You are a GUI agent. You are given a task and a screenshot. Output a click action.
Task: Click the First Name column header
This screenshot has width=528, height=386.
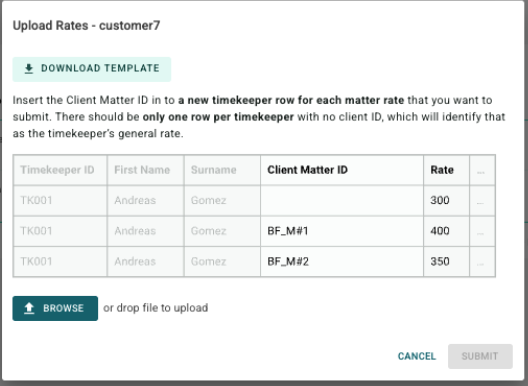145,170
